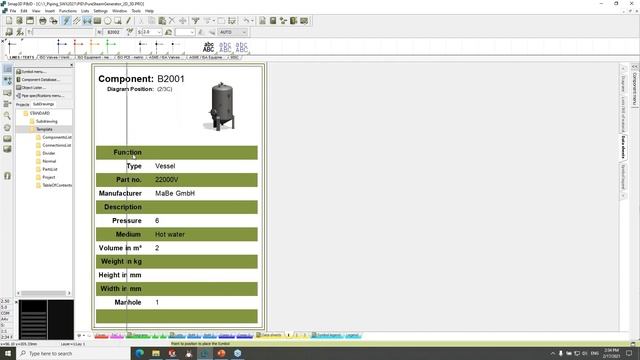The width and height of the screenshot is (640, 360).
Task: Click the Symbol menu... button
Action: tap(44, 71)
